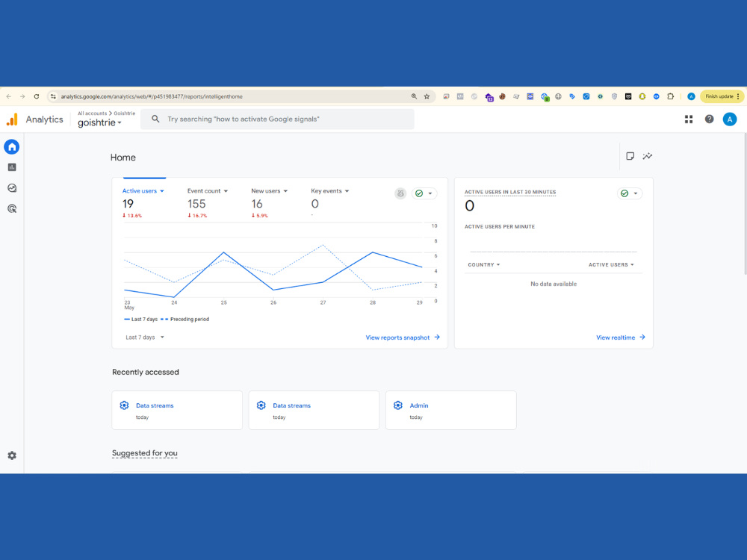Open the Google apps grid
Viewport: 747px width, 560px height.
(x=689, y=119)
